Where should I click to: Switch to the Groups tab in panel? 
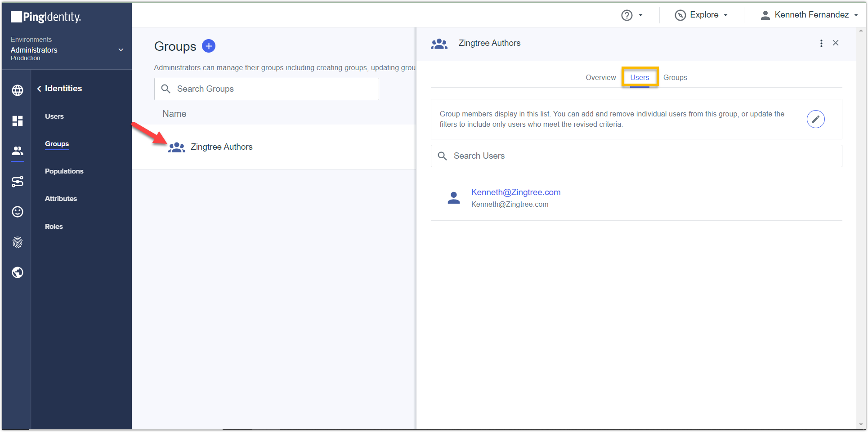point(675,77)
